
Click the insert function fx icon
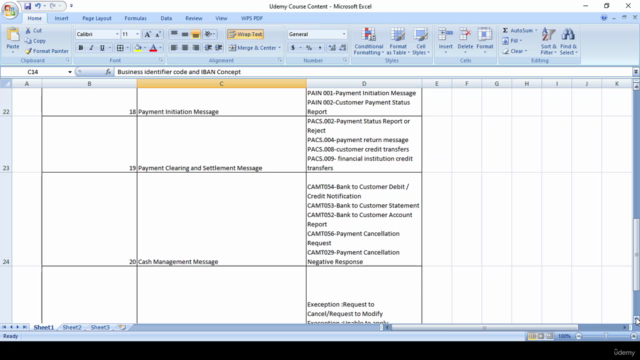click(x=108, y=72)
